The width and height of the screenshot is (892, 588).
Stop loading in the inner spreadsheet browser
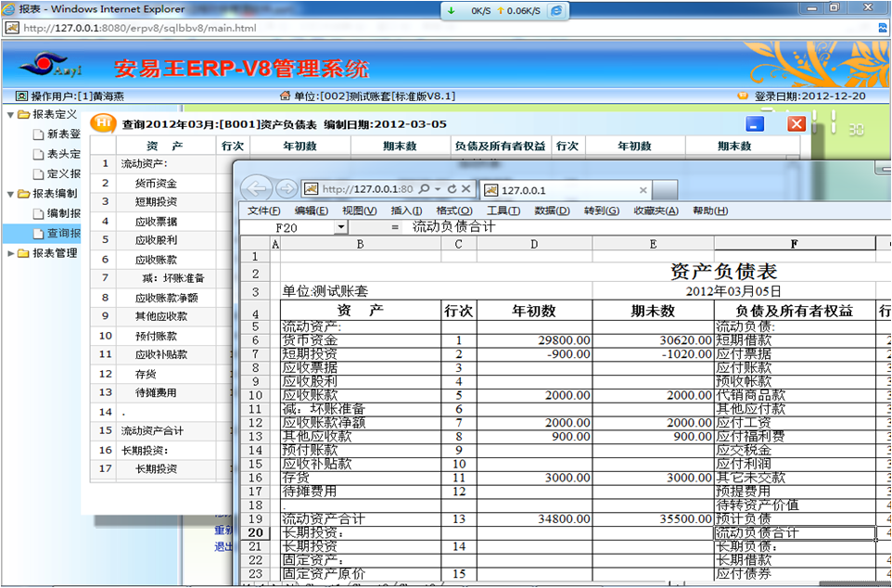tap(465, 189)
